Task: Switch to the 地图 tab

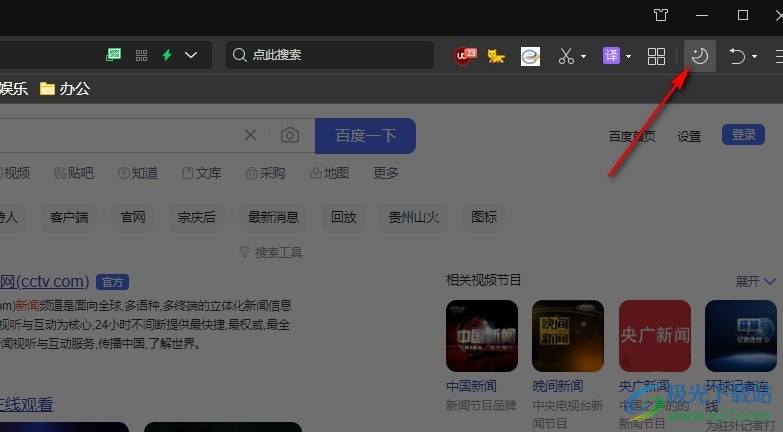Action: click(x=329, y=173)
